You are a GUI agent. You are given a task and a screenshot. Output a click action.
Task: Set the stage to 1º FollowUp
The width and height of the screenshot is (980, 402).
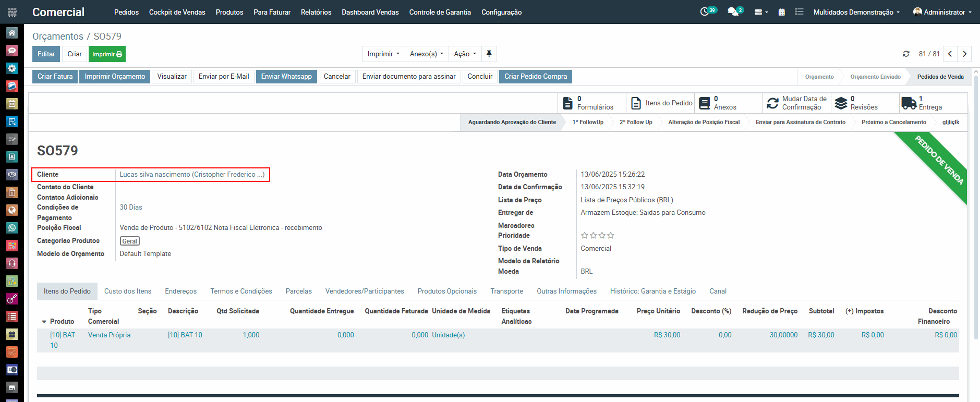point(587,122)
